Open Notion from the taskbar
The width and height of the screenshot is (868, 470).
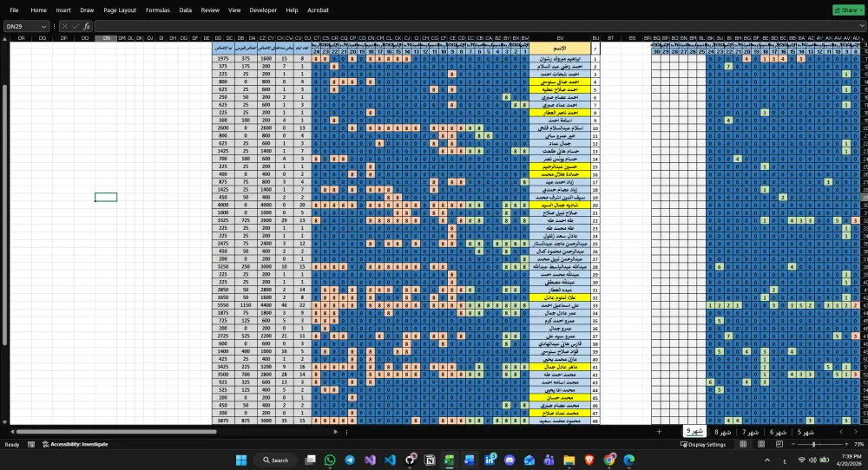(x=430, y=460)
